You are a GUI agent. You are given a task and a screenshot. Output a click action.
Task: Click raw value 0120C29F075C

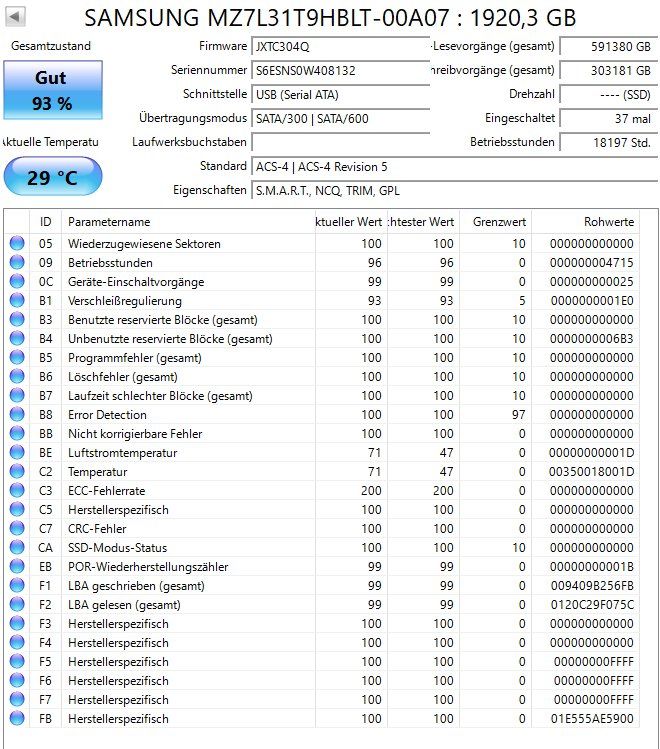click(592, 605)
